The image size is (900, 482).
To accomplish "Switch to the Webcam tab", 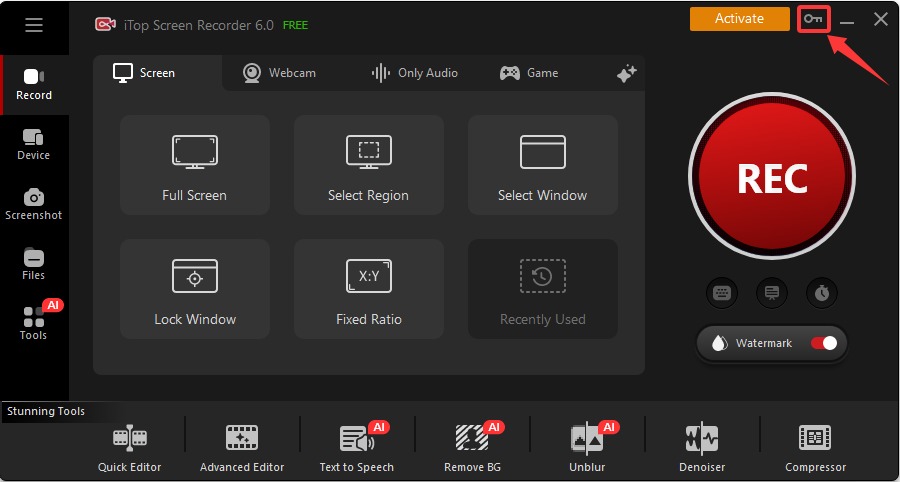I will (280, 73).
